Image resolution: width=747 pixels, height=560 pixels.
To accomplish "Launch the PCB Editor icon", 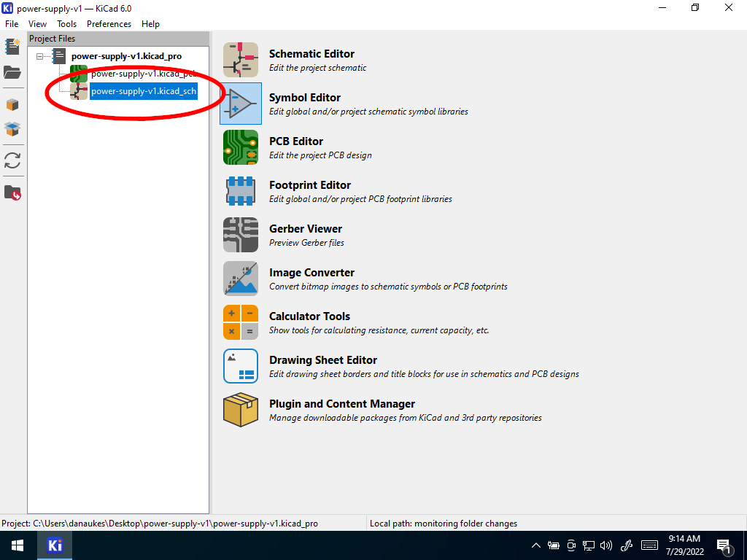I will (241, 147).
